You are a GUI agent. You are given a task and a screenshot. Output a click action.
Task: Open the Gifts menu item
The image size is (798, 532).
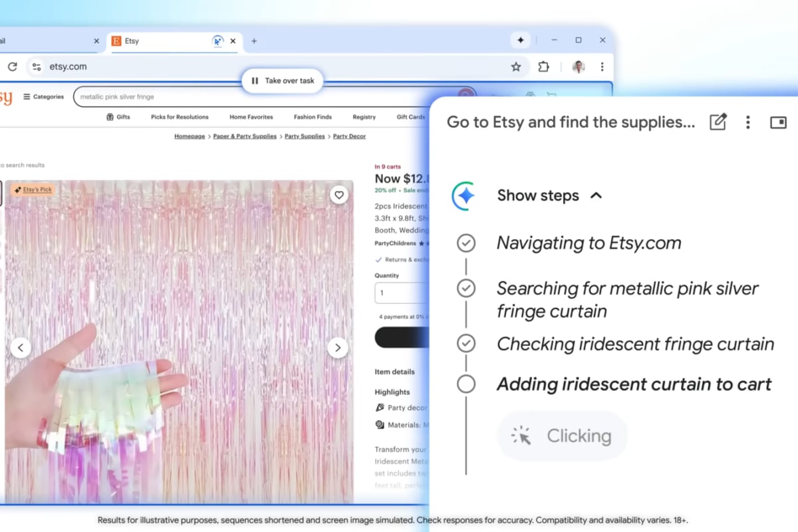pyautogui.click(x=118, y=117)
